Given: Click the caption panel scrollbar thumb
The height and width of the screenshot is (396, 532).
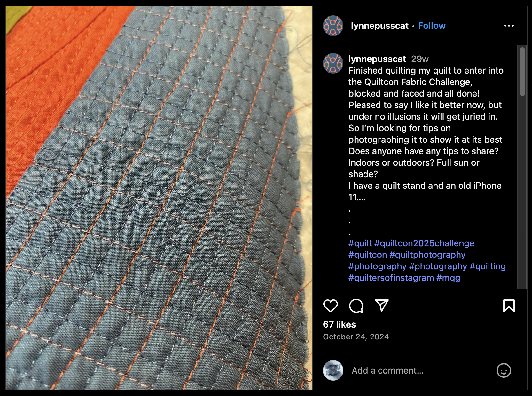Looking at the screenshot, I should tap(522, 72).
